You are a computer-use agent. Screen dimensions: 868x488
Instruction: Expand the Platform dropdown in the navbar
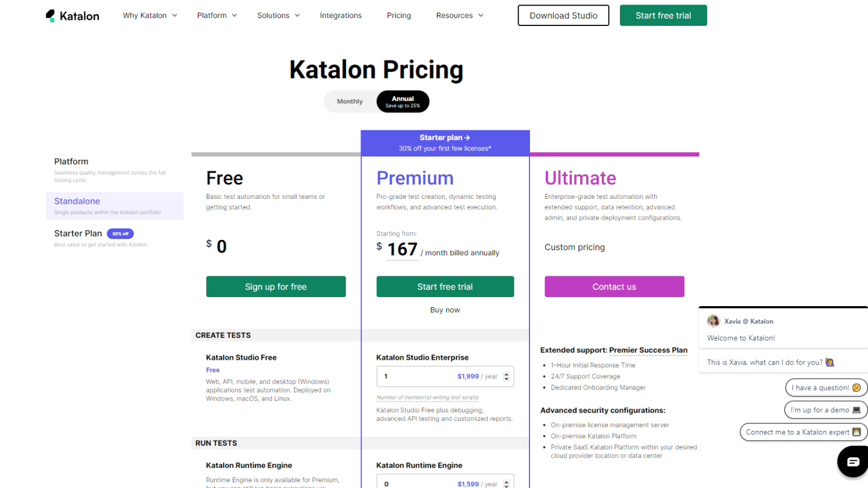tap(217, 16)
